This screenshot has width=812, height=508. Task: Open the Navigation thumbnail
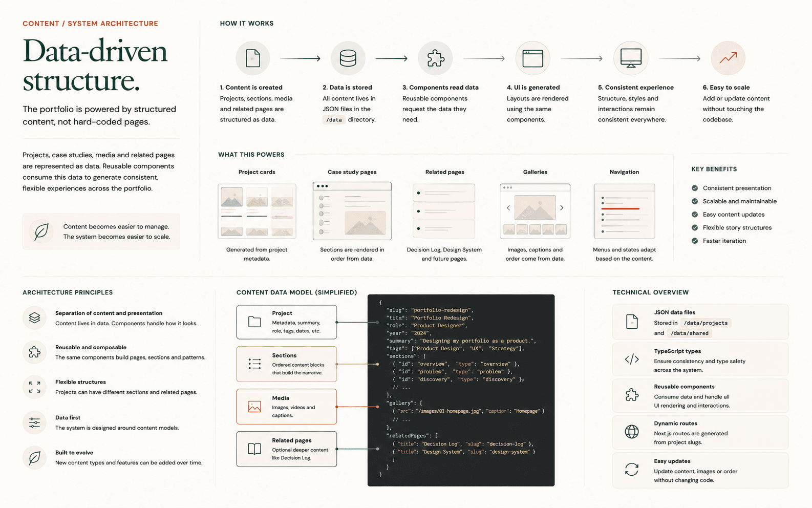[624, 211]
